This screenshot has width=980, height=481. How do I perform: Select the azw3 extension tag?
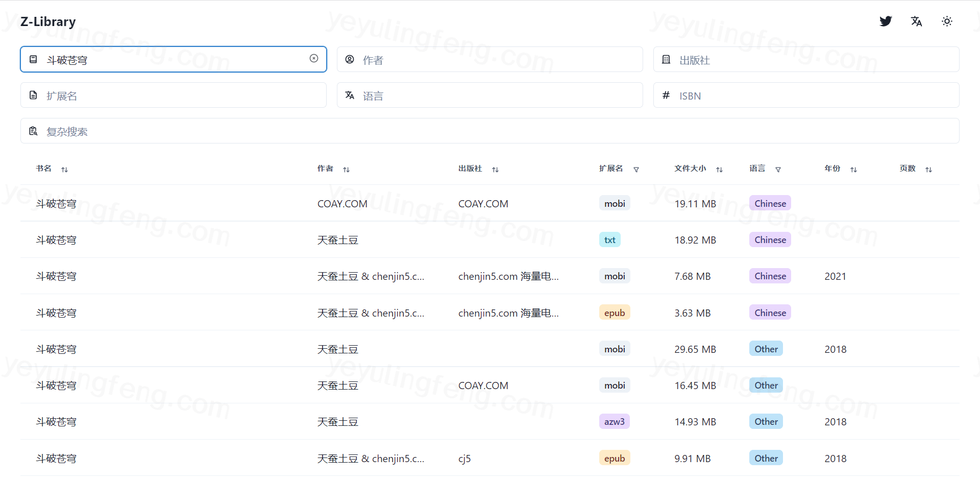pos(615,421)
